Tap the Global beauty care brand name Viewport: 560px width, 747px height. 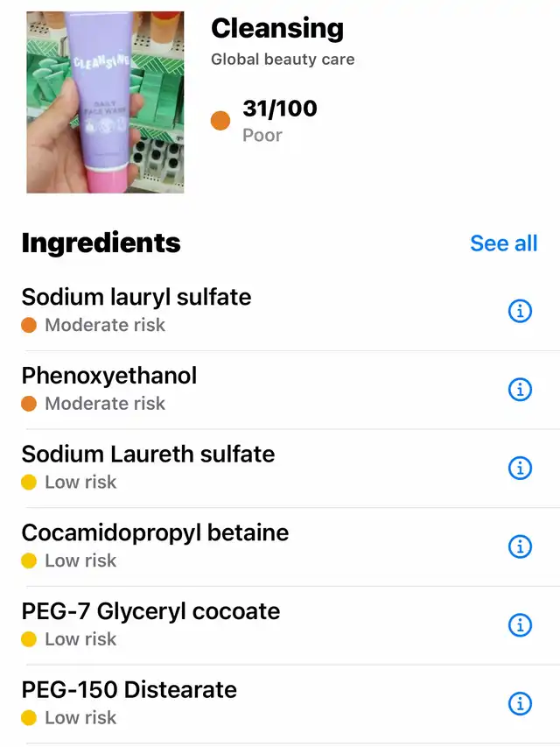[x=283, y=59]
